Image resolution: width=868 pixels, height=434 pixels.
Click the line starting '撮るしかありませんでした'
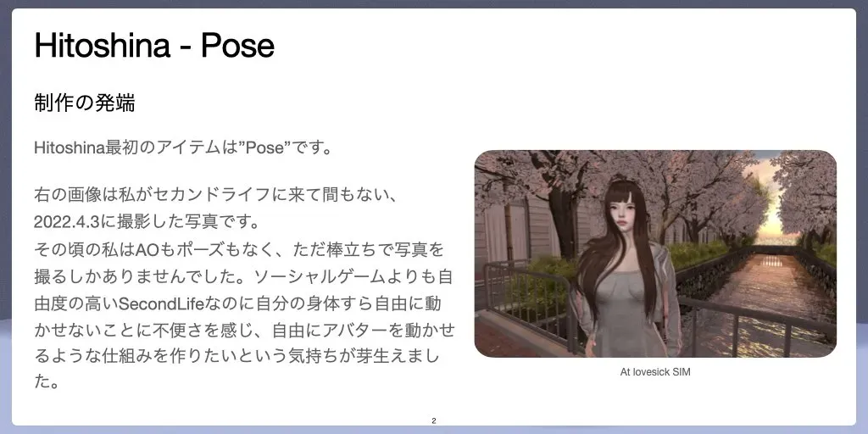point(244,276)
